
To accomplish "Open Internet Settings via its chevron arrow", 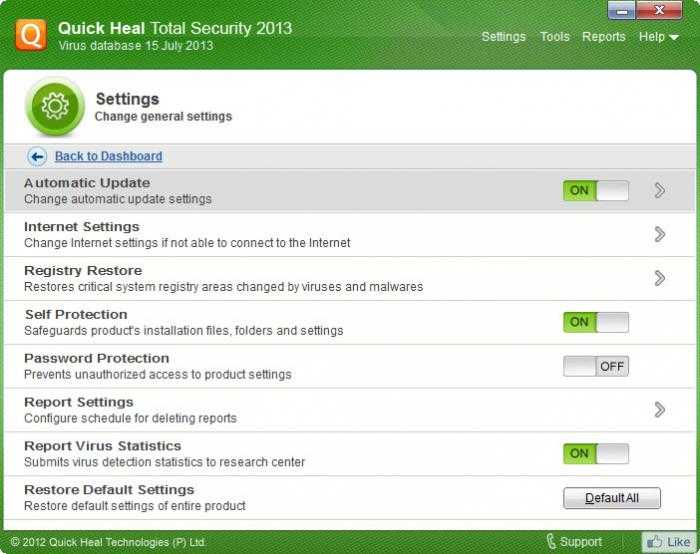I will [x=659, y=234].
